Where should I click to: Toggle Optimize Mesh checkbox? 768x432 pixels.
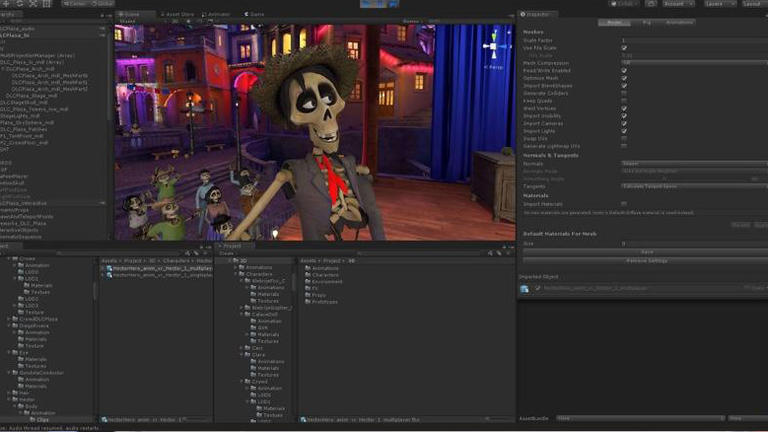point(624,78)
